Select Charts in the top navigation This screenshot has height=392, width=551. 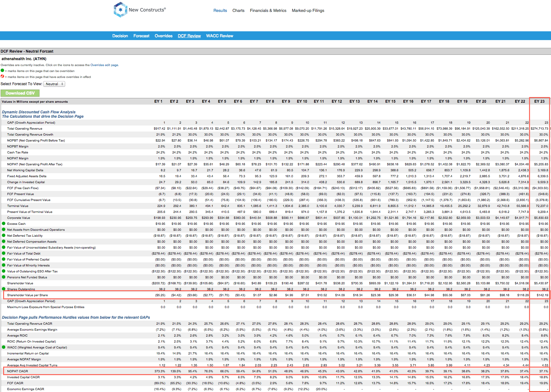click(238, 10)
